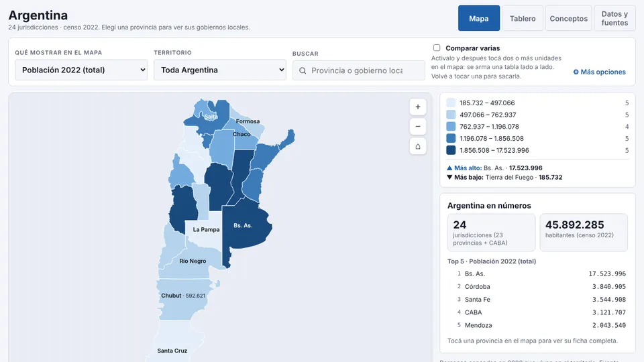
Task: Click legend swatch for 185.732 – 497.066
Action: (451, 103)
